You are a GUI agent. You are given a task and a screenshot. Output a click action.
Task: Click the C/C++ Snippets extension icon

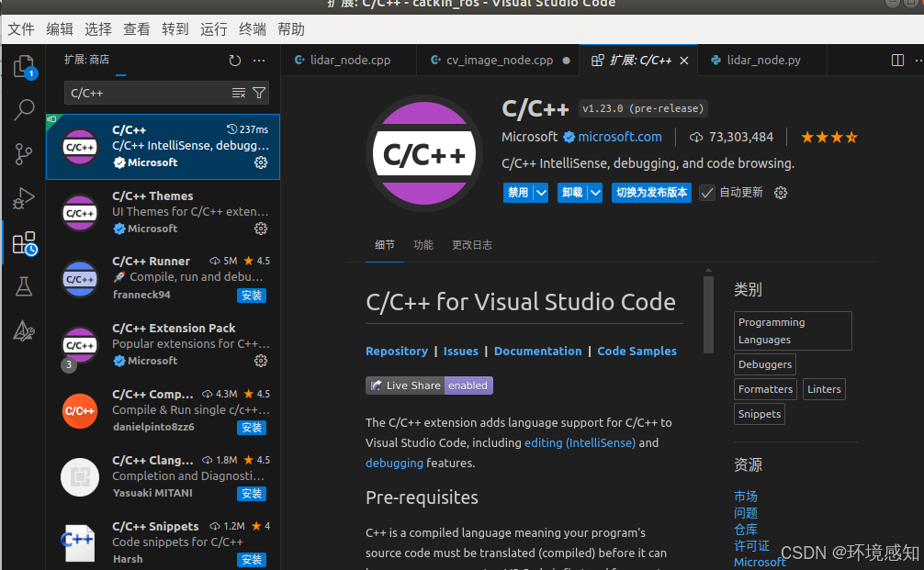(78, 542)
